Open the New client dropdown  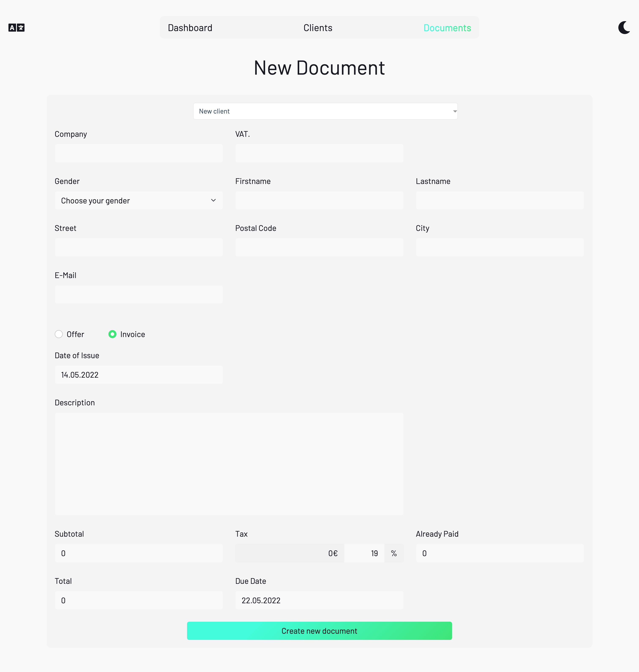tap(325, 111)
